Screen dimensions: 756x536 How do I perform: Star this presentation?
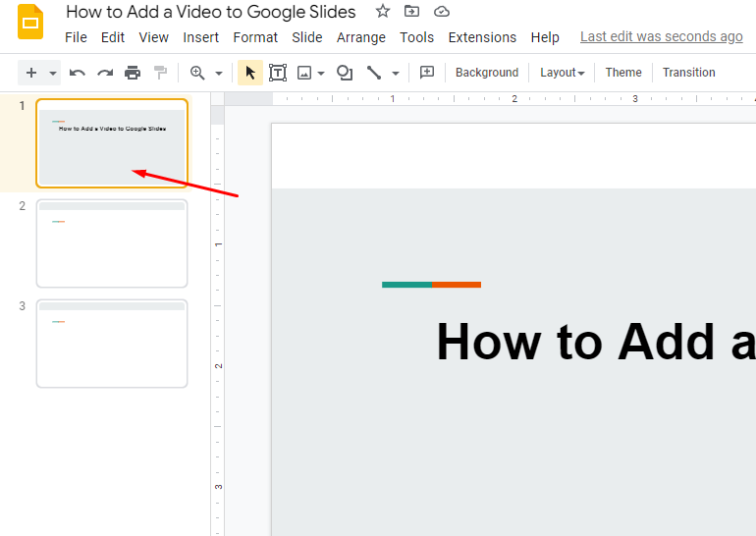click(383, 11)
